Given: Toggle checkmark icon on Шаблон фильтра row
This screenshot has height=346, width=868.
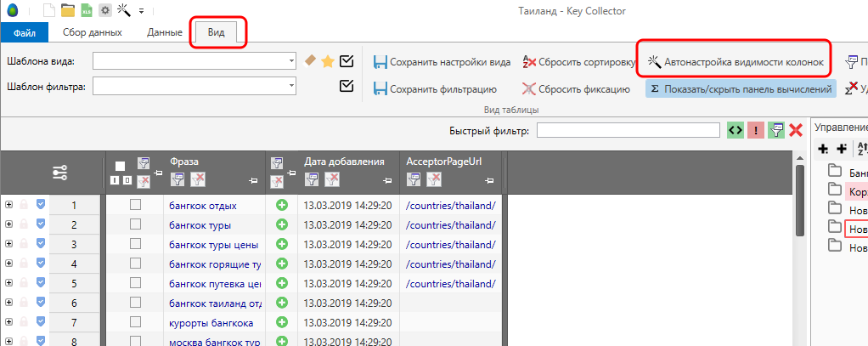Looking at the screenshot, I should pyautogui.click(x=347, y=86).
